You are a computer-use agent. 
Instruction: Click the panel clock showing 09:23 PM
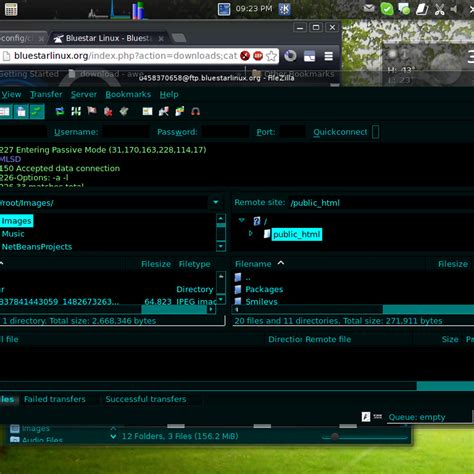click(x=254, y=8)
